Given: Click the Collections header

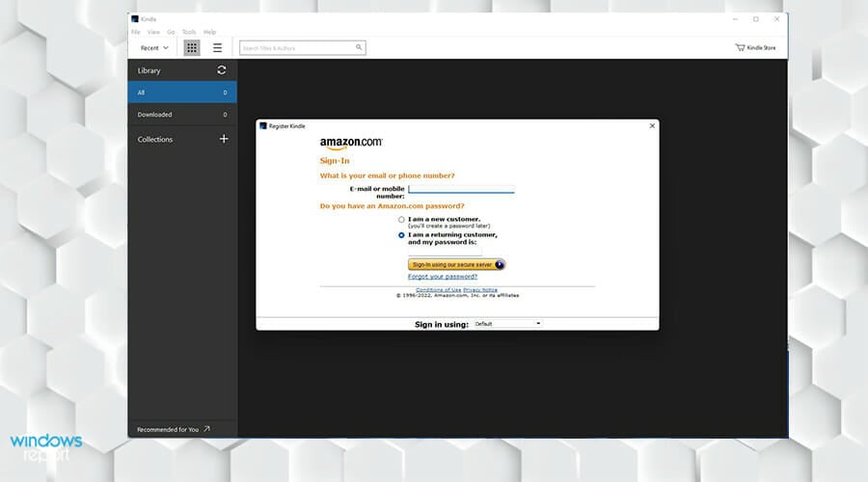Looking at the screenshot, I should 155,140.
